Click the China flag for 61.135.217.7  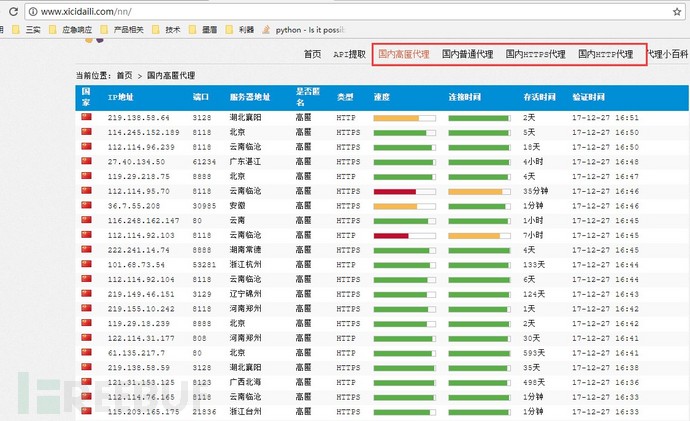(86, 352)
